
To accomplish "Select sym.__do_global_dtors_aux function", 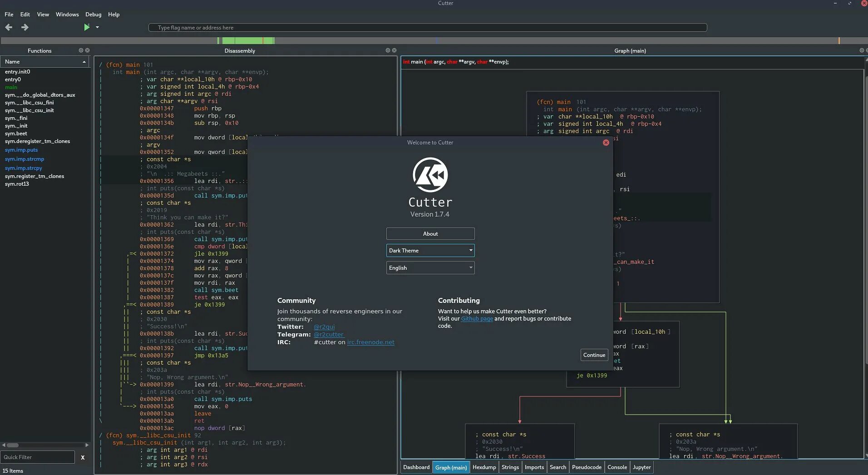I will click(x=40, y=95).
